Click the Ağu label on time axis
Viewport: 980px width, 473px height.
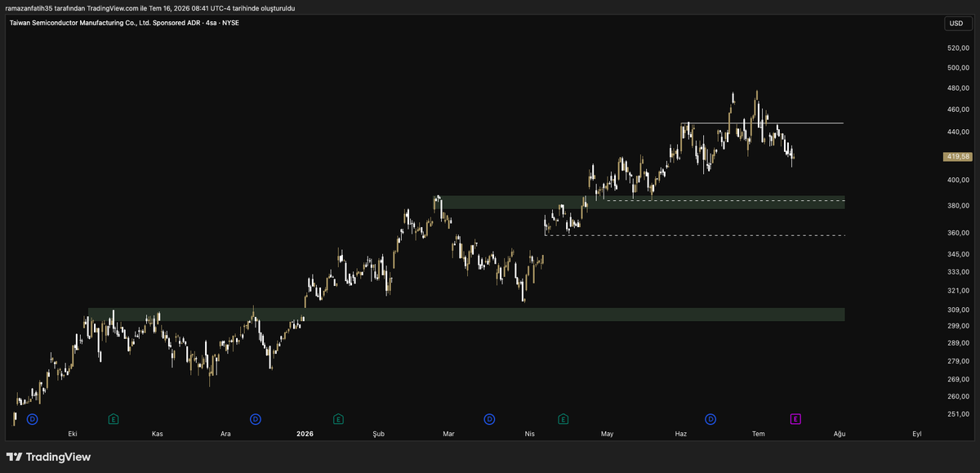[x=839, y=435]
